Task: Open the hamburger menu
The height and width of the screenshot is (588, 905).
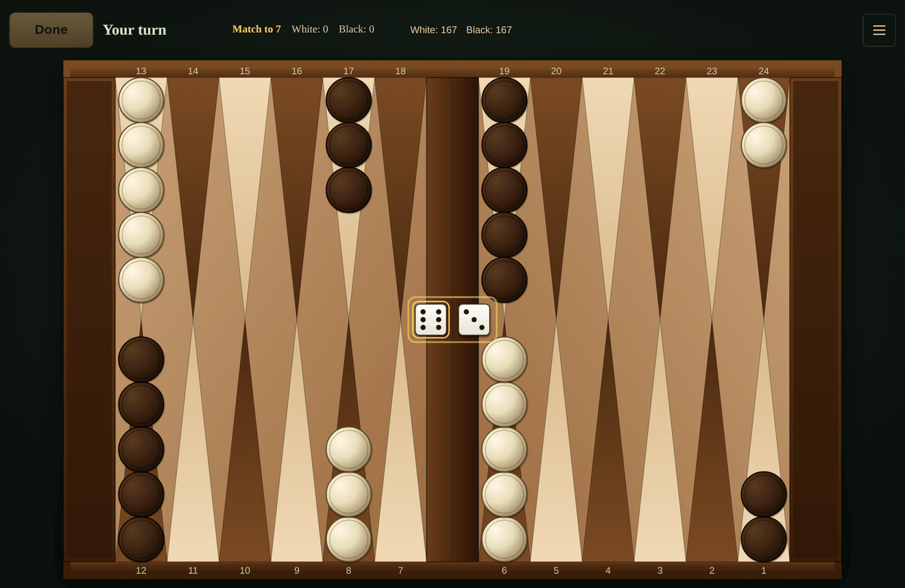Action: tap(879, 30)
